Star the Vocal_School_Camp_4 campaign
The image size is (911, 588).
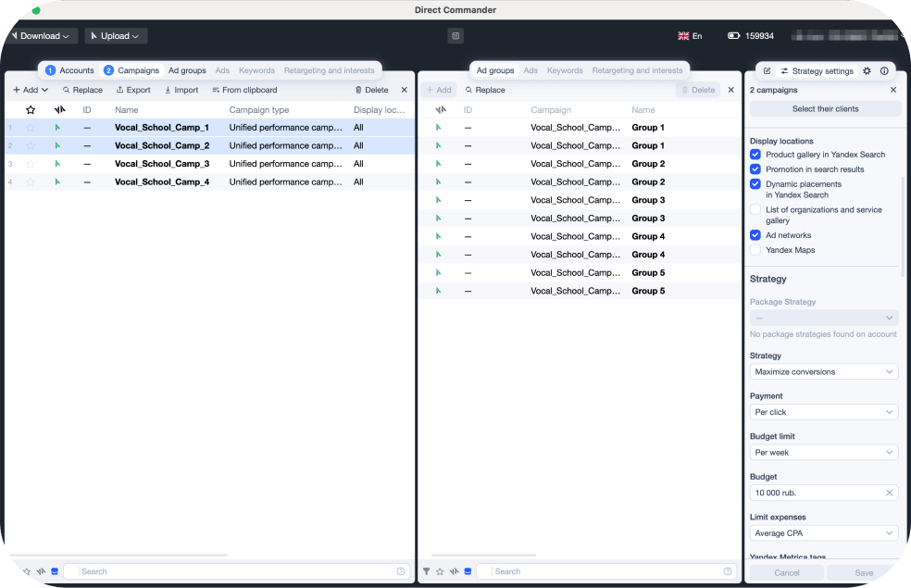(x=31, y=181)
